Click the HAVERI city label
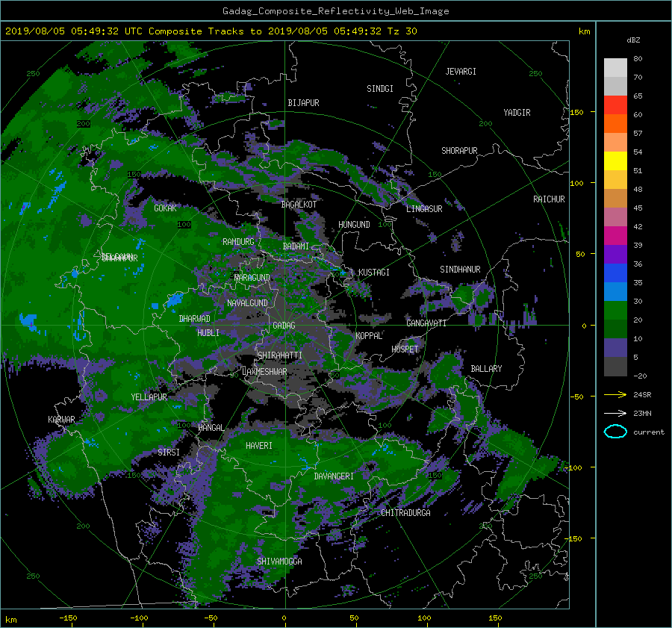The height and width of the screenshot is (628, 672). click(259, 446)
